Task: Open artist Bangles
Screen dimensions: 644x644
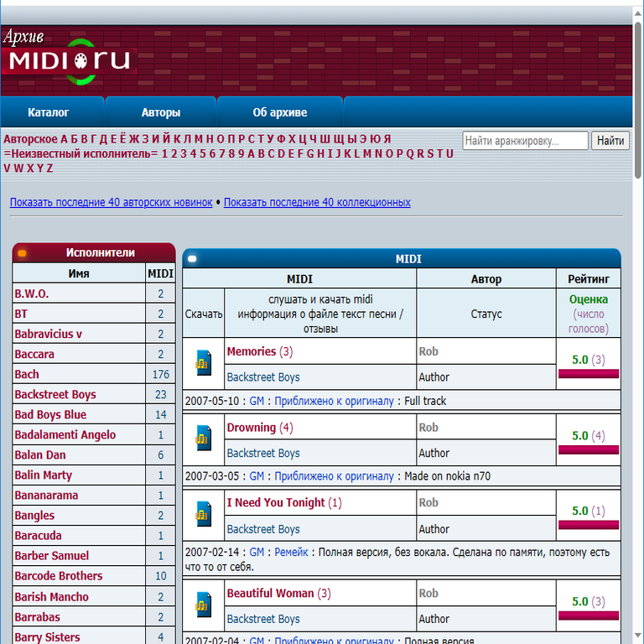Action: click(x=34, y=515)
